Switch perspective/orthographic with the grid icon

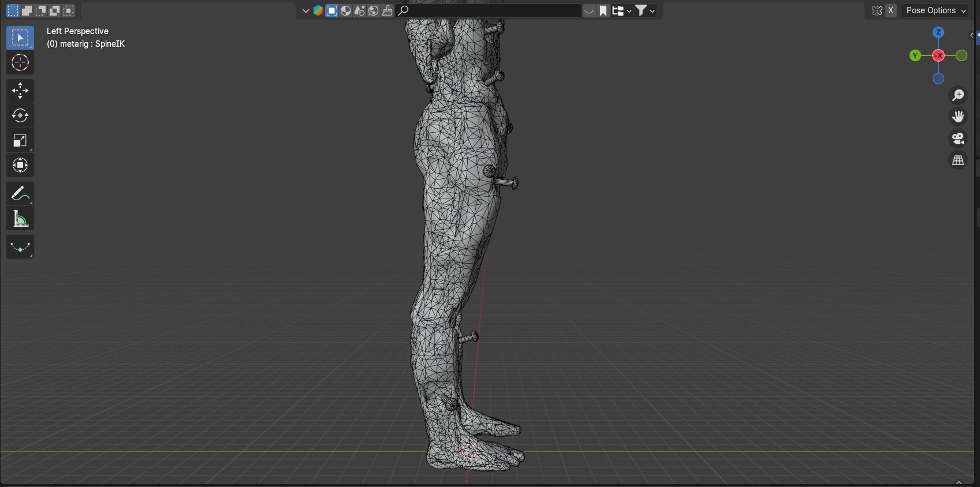[x=958, y=160]
